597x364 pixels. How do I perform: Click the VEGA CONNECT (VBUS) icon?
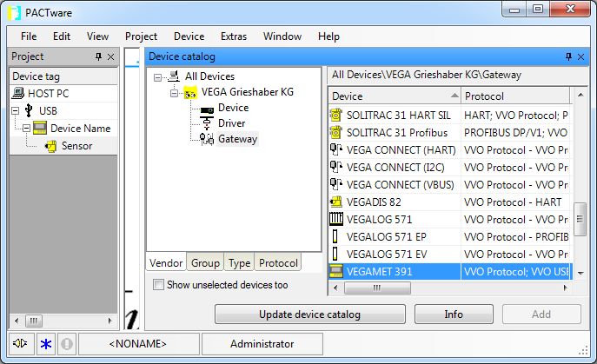335,184
